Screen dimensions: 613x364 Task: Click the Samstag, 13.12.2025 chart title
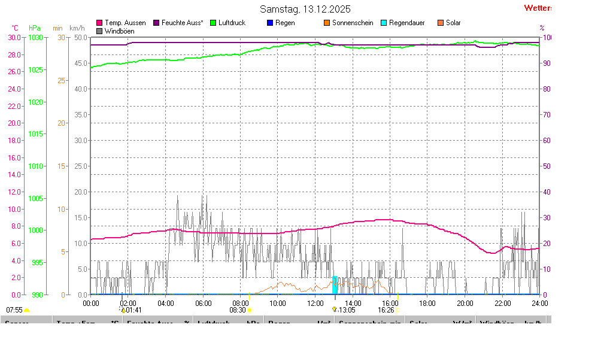(x=305, y=9)
